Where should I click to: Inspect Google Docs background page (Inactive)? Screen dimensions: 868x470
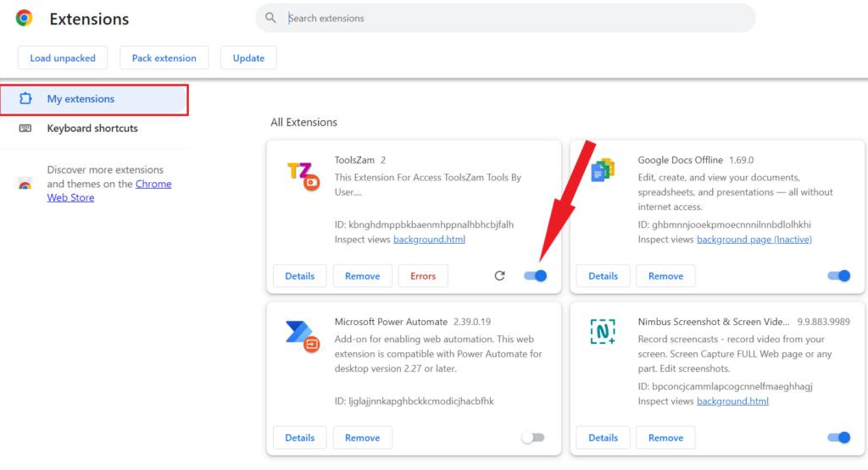click(754, 239)
